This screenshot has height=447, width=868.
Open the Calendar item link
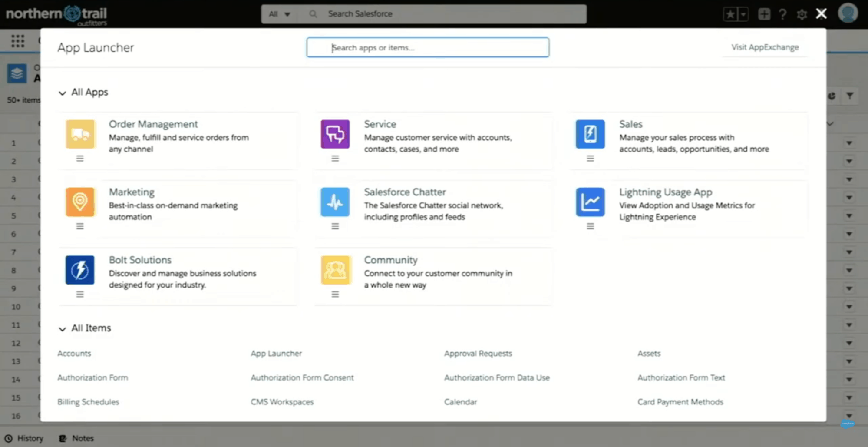(460, 402)
